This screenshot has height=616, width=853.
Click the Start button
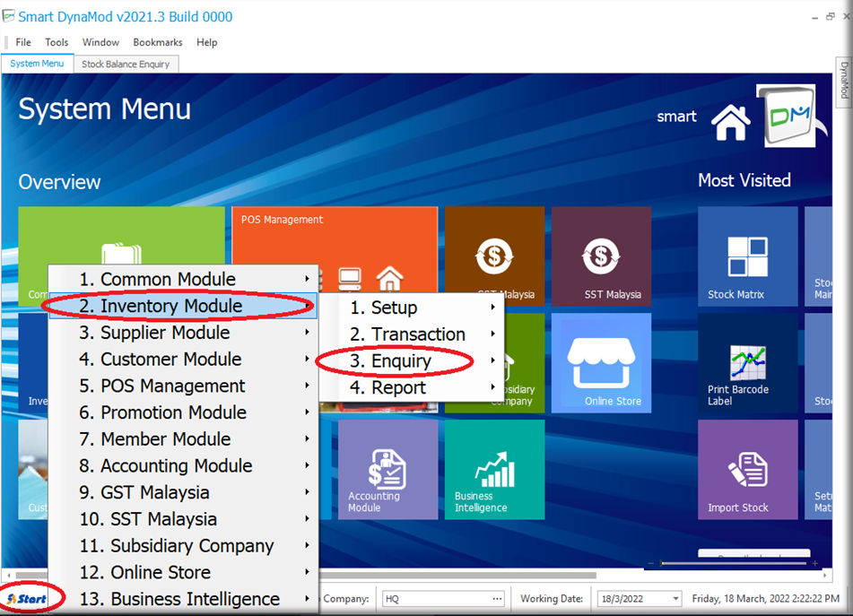point(27,599)
